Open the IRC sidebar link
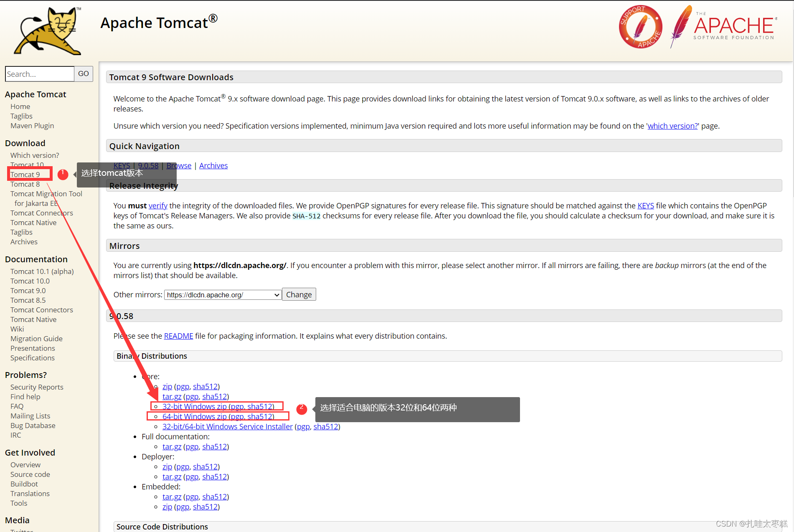 point(16,435)
